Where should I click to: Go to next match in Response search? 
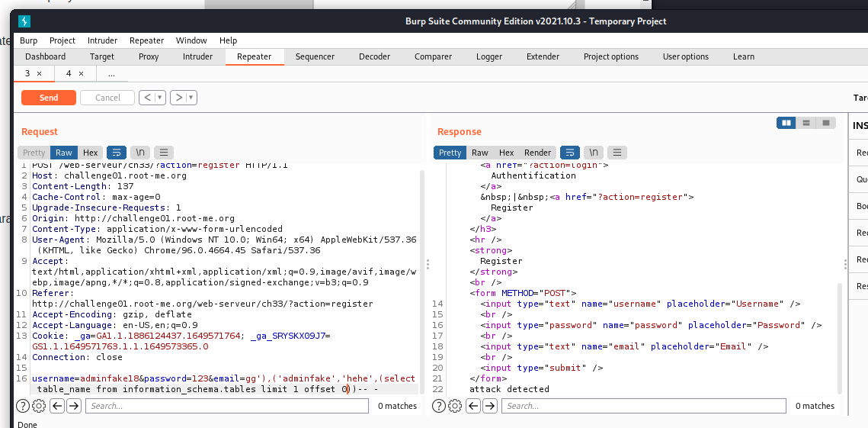(x=490, y=406)
